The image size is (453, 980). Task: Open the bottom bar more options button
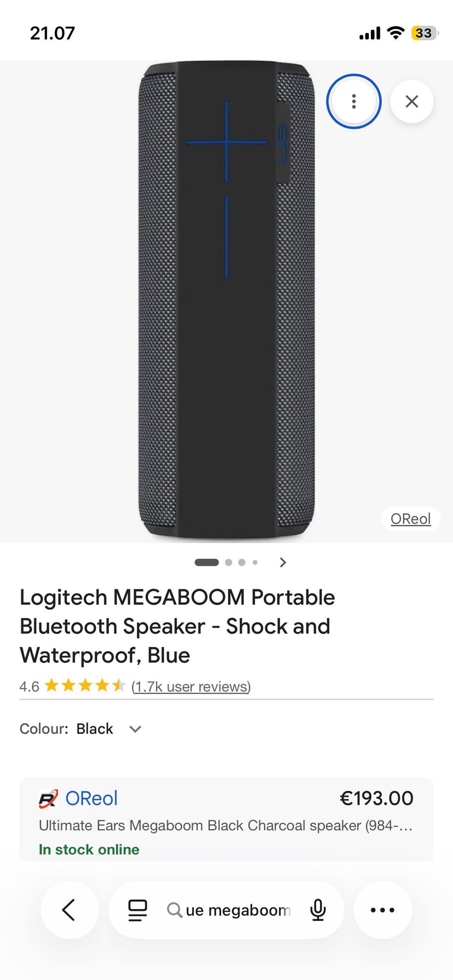(x=382, y=910)
